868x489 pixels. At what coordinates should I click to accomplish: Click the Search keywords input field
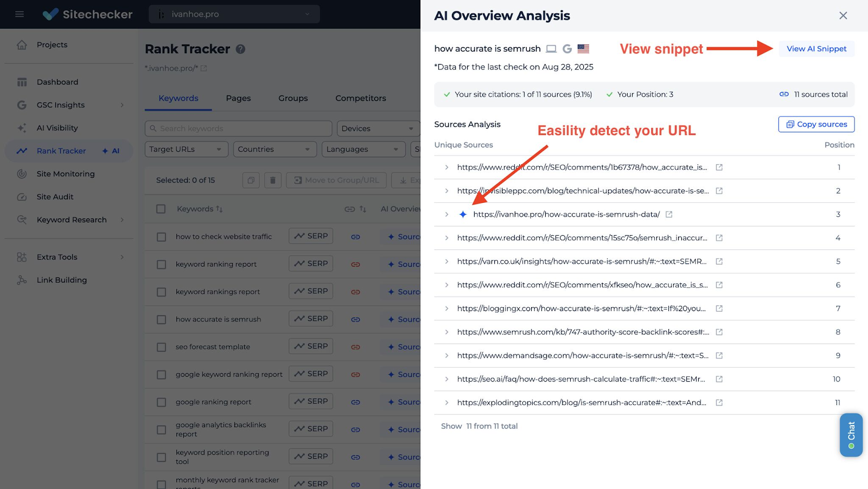click(239, 128)
